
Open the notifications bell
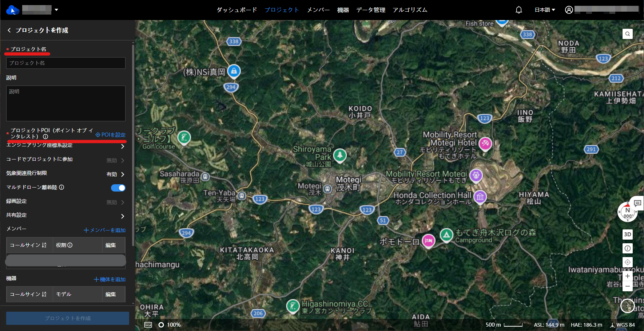(519, 10)
